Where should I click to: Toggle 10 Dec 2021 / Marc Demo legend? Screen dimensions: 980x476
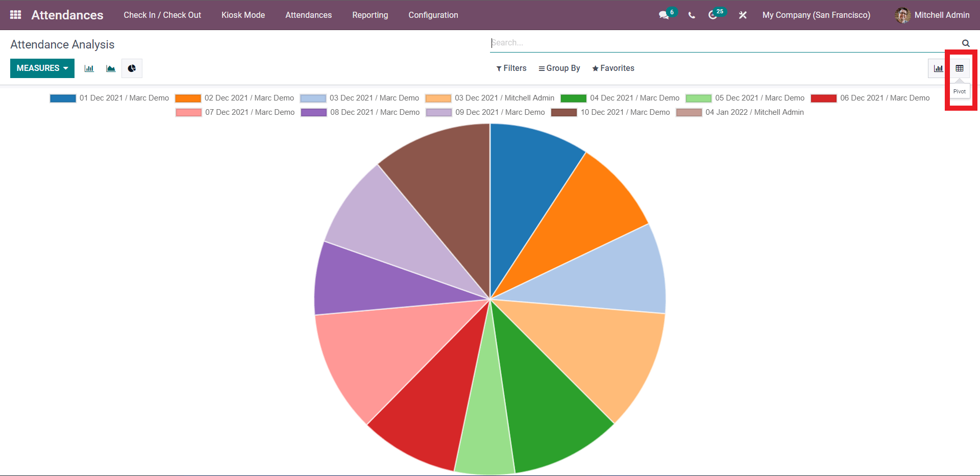click(610, 112)
